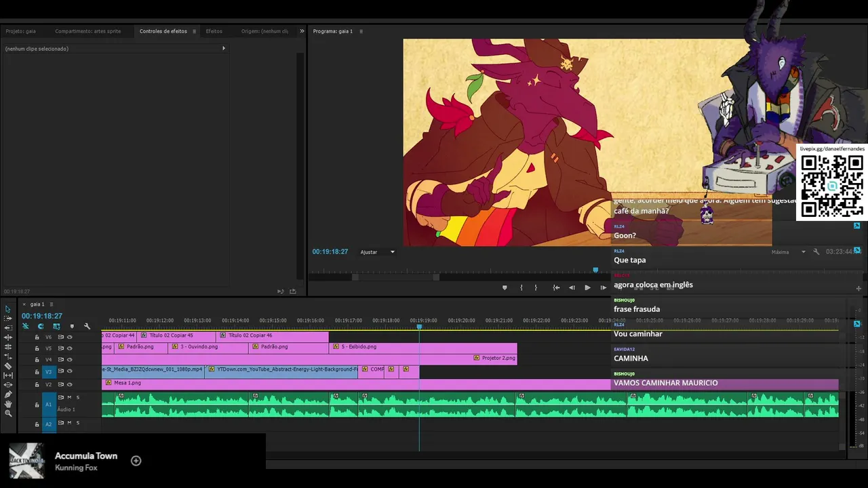Open Program monitor settings wrench
This screenshot has width=868, height=488.
coord(816,252)
